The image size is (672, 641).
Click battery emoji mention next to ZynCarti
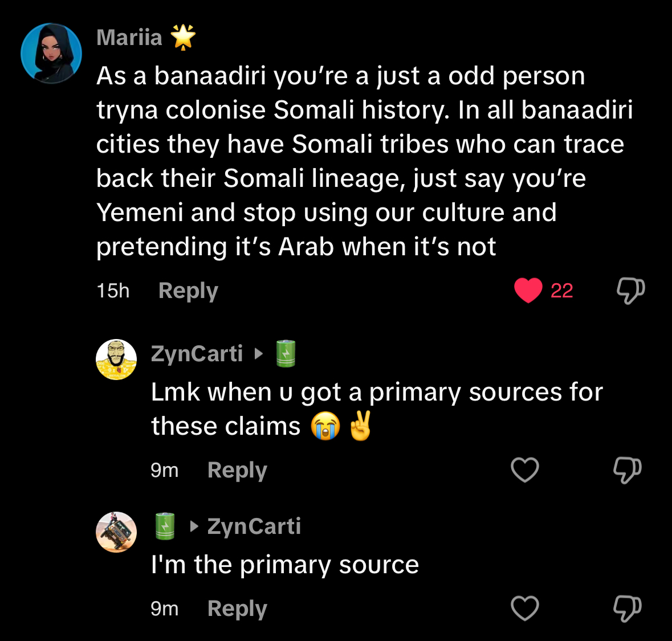tap(286, 354)
